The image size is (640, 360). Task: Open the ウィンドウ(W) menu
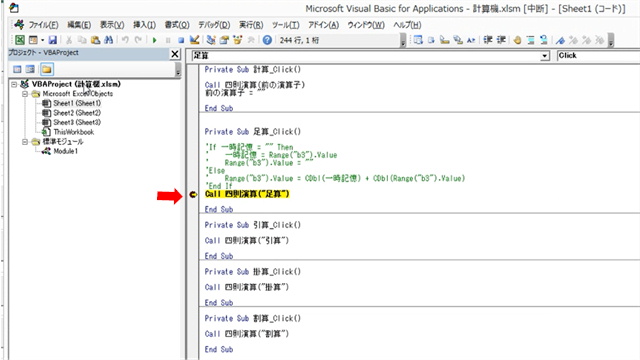[x=366, y=25]
